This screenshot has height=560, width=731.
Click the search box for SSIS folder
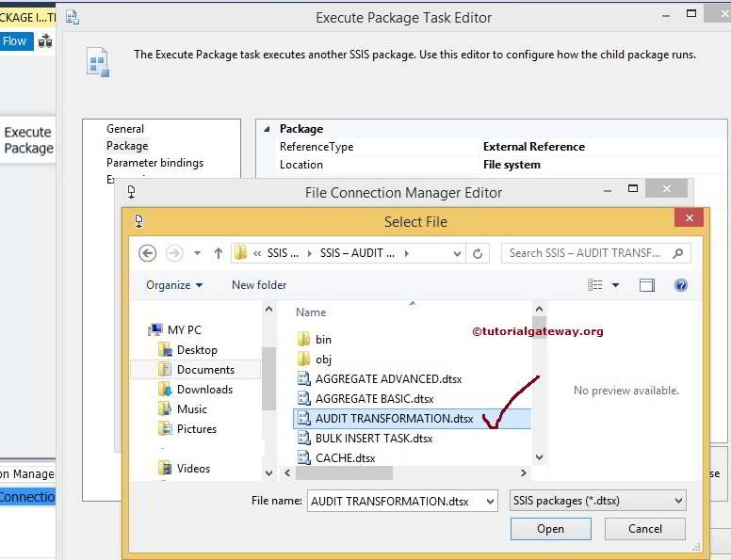589,253
